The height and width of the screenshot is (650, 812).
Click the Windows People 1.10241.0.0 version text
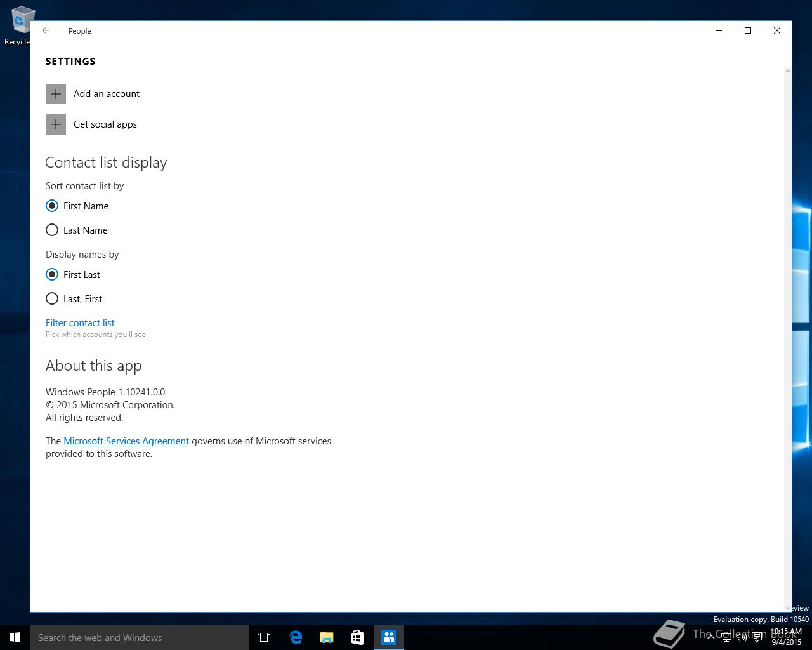tap(105, 392)
